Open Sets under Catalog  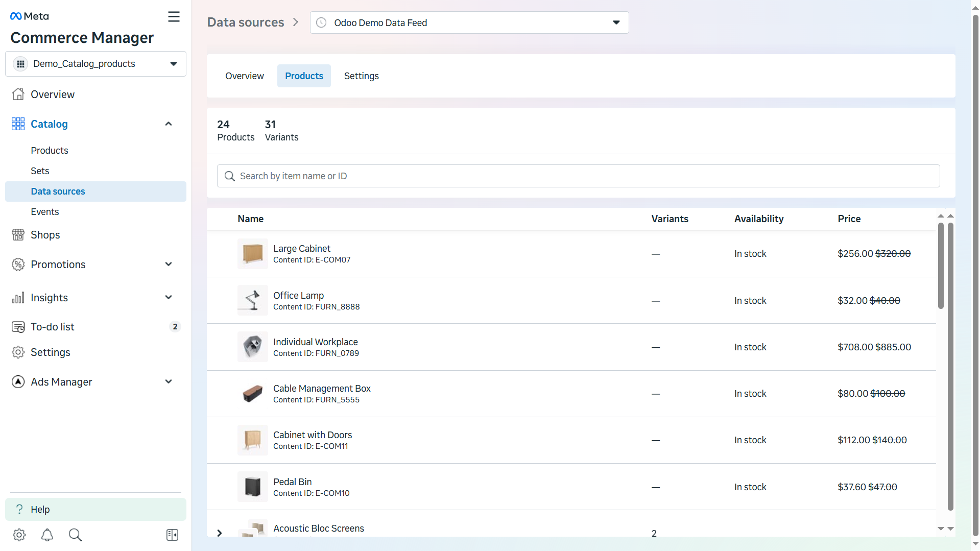click(x=40, y=171)
